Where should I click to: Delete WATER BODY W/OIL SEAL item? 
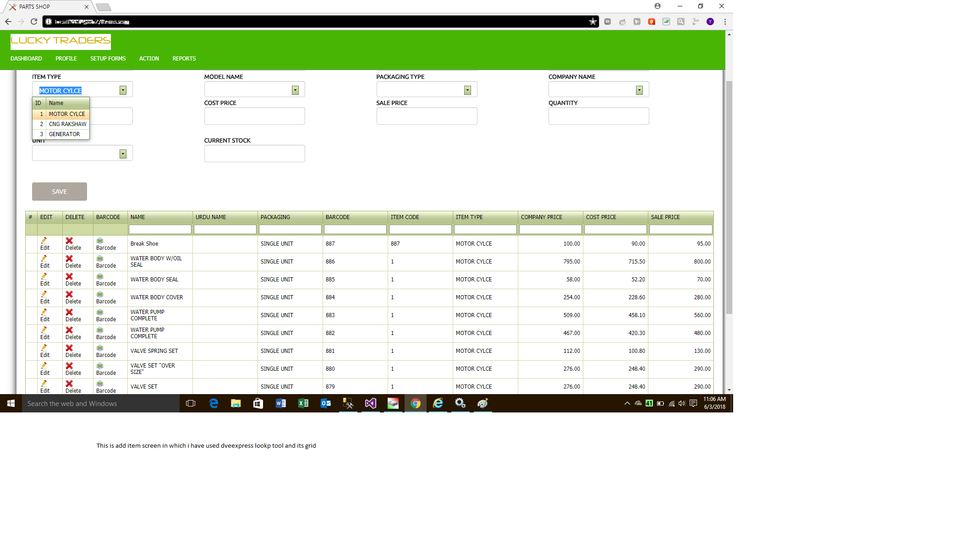coord(73,262)
